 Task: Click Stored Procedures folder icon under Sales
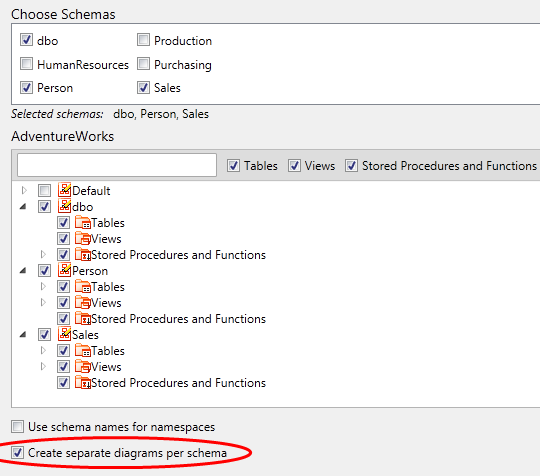(x=83, y=383)
